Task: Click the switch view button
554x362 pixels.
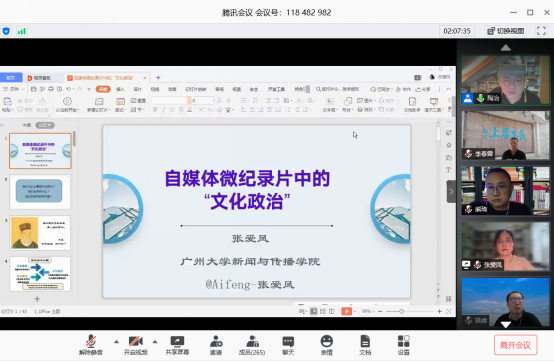Action: (x=506, y=31)
